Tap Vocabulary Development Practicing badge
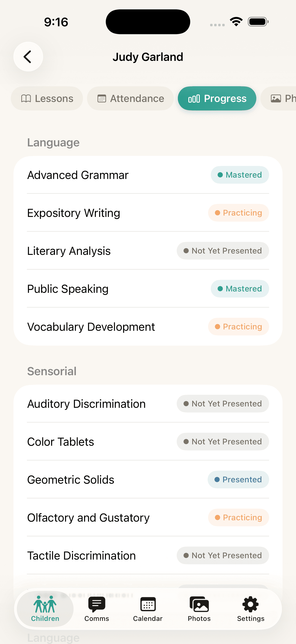 pyautogui.click(x=238, y=326)
